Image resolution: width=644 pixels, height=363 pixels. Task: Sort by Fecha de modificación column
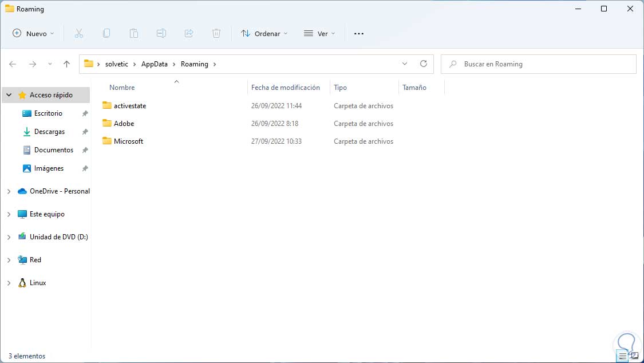point(286,88)
